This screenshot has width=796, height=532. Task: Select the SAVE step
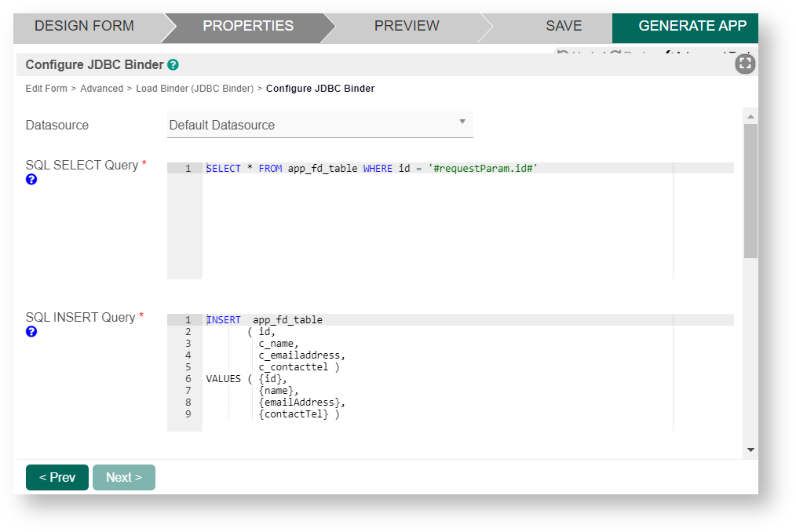tap(564, 26)
